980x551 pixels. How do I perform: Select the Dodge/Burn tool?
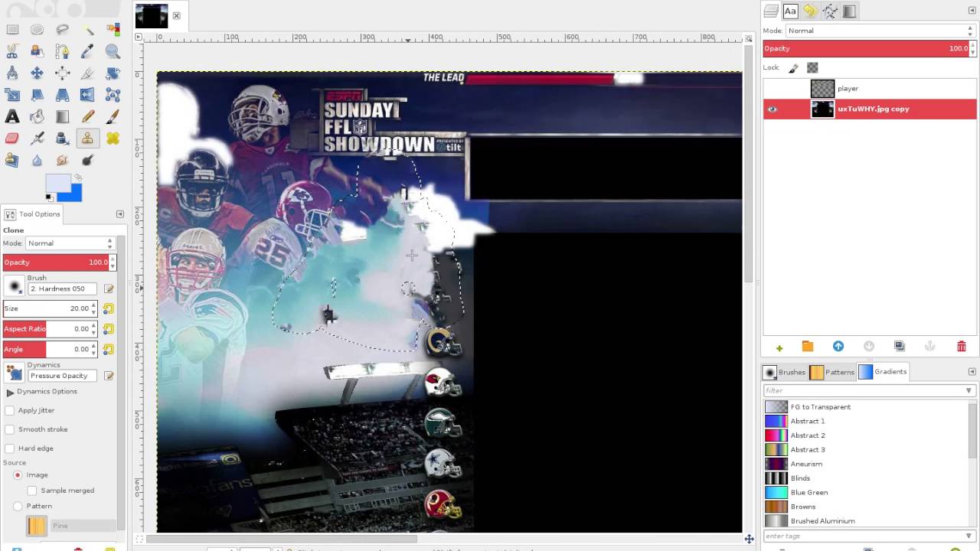(87, 160)
